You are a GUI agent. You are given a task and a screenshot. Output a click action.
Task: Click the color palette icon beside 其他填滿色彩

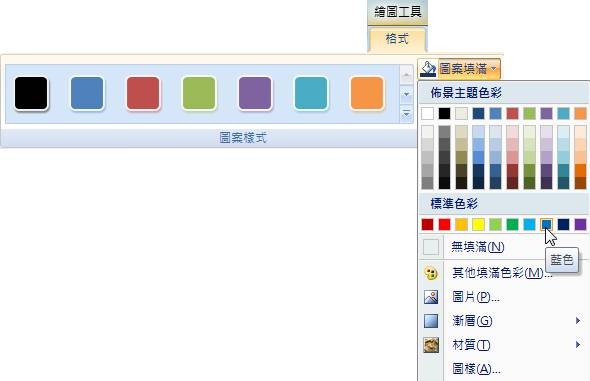(431, 273)
